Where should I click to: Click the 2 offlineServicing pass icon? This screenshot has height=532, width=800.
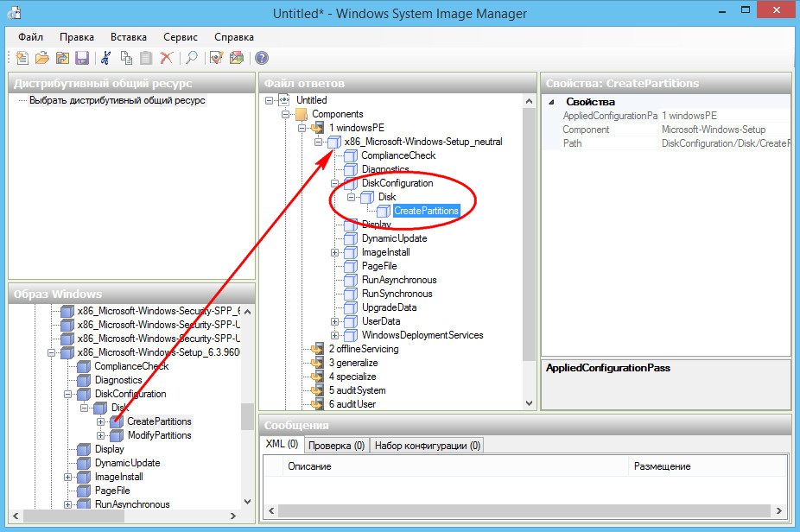pos(317,349)
